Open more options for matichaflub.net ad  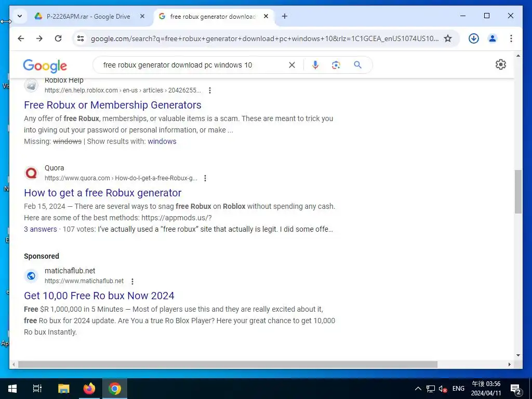tap(132, 281)
